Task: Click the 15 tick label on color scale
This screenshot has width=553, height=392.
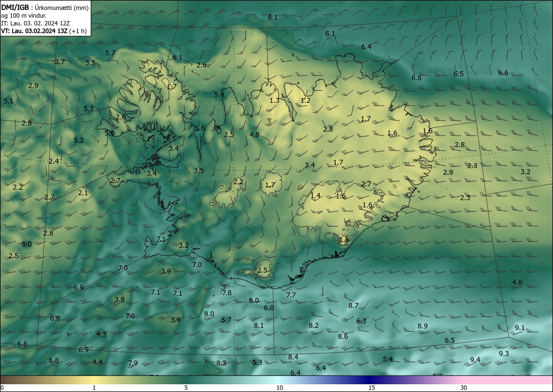Action: pyautogui.click(x=372, y=388)
